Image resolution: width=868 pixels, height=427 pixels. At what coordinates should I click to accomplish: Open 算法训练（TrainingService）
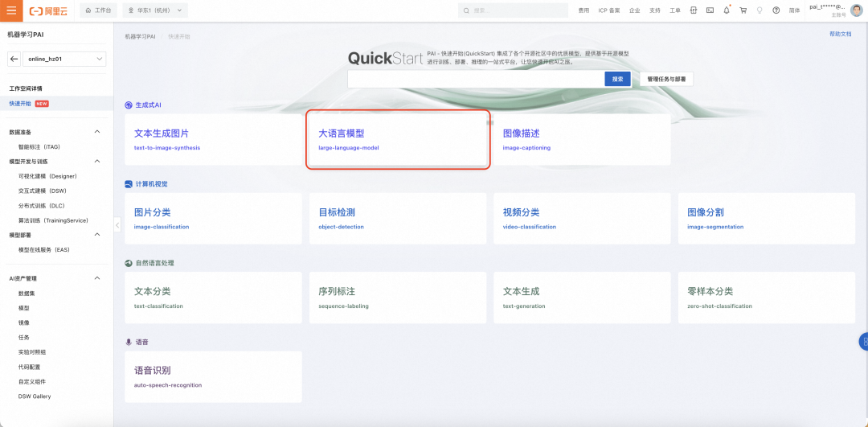click(x=53, y=220)
